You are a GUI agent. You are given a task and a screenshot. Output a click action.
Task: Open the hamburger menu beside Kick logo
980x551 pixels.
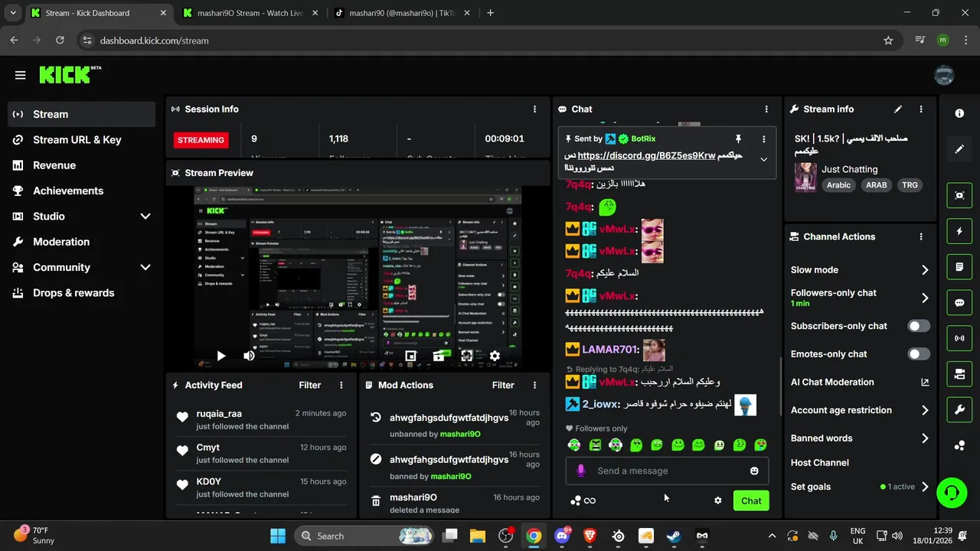click(x=21, y=75)
